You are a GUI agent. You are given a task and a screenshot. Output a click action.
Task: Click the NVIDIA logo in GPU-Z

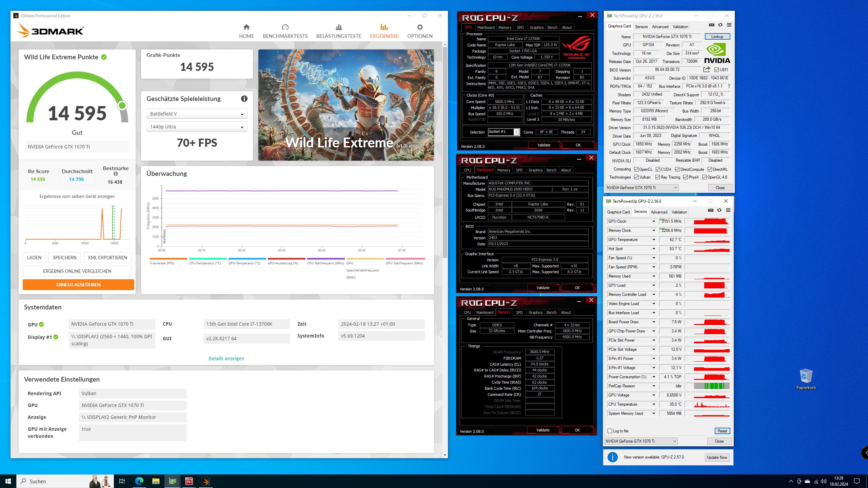(x=717, y=54)
